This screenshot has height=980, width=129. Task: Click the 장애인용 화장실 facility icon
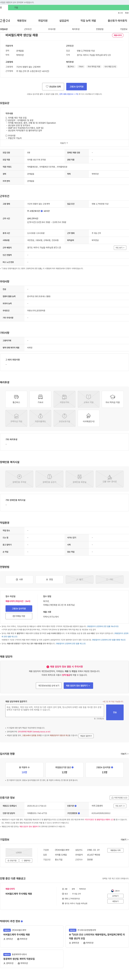tap(80, 479)
